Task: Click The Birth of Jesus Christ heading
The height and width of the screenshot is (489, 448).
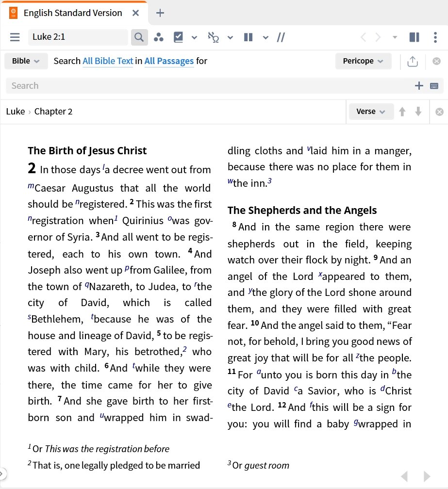Action: pyautogui.click(x=87, y=150)
